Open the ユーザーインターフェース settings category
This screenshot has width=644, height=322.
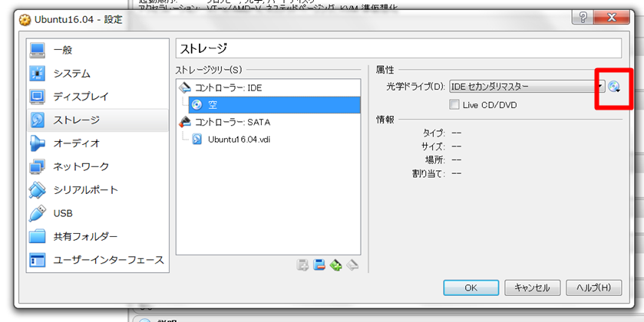97,260
